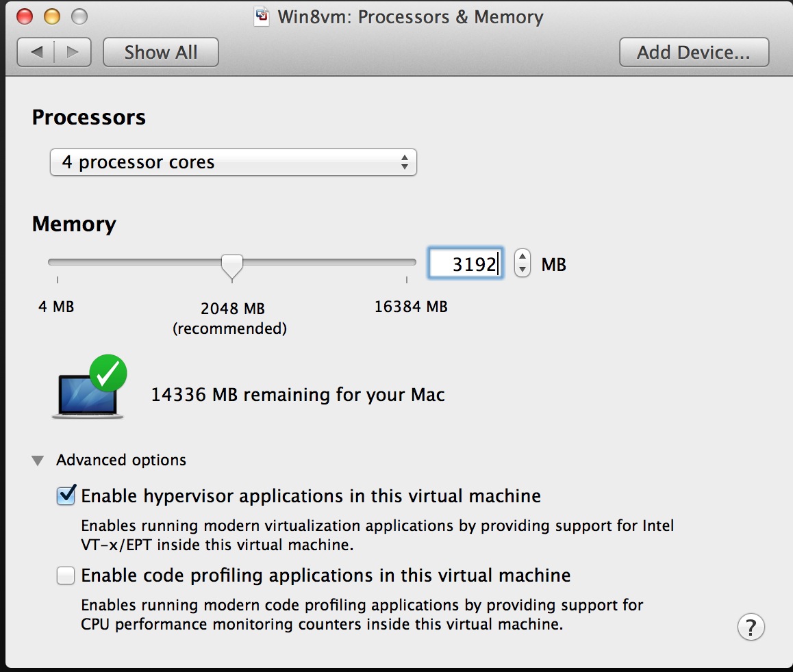Click the memory MB input field

coord(466,263)
